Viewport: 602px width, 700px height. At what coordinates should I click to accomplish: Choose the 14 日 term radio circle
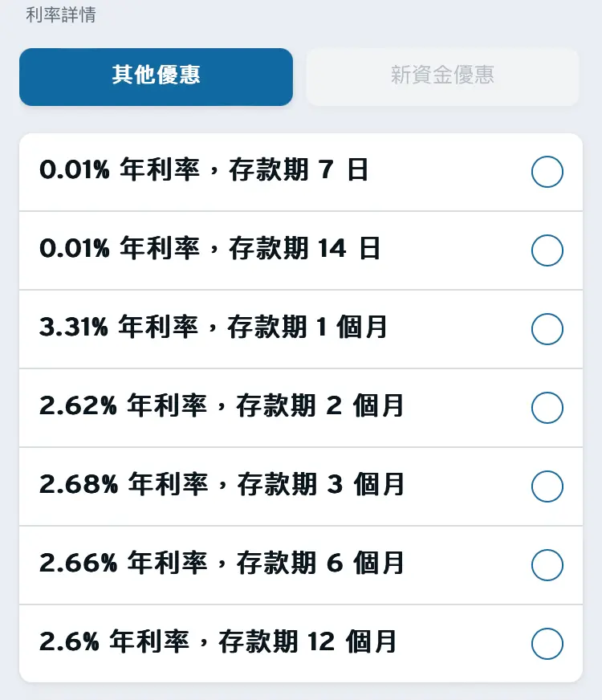pyautogui.click(x=547, y=250)
